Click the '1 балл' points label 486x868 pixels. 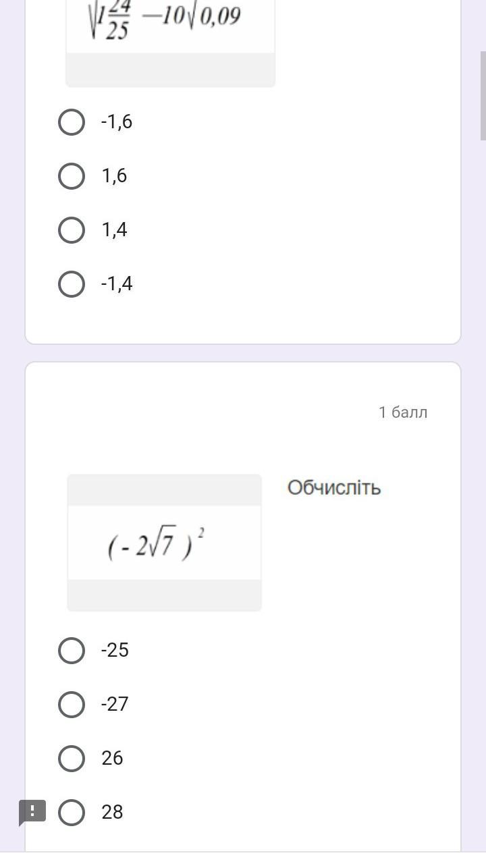coord(403,412)
